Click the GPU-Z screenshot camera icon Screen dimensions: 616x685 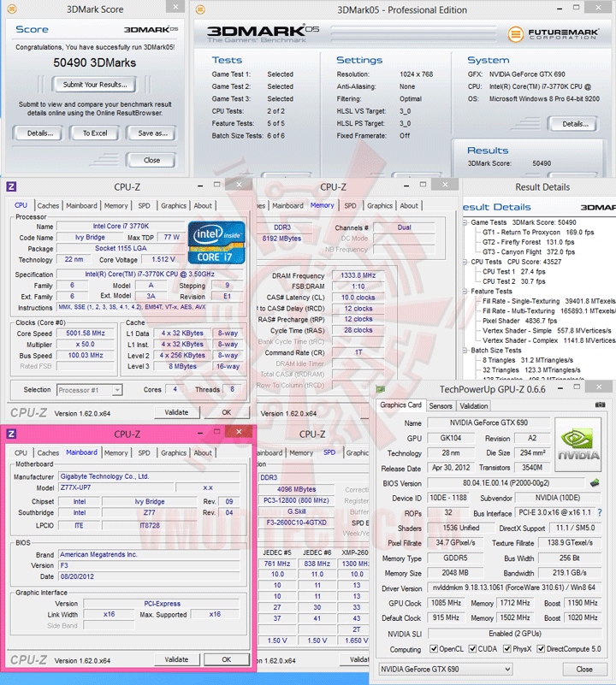(x=601, y=405)
